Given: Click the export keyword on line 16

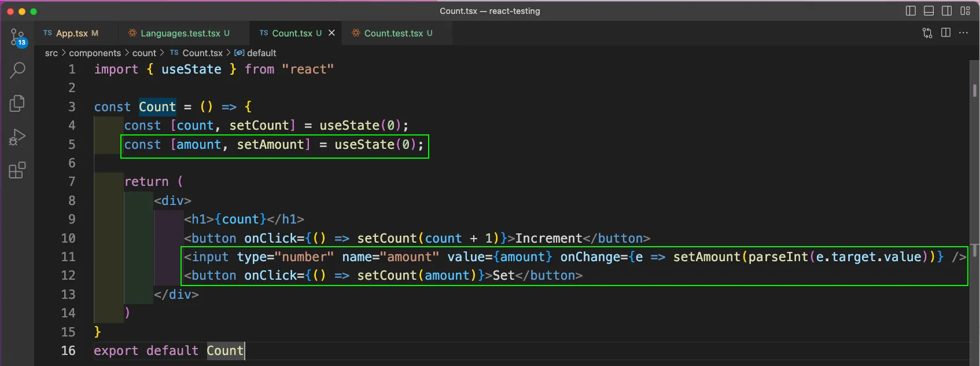Looking at the screenshot, I should pos(116,350).
